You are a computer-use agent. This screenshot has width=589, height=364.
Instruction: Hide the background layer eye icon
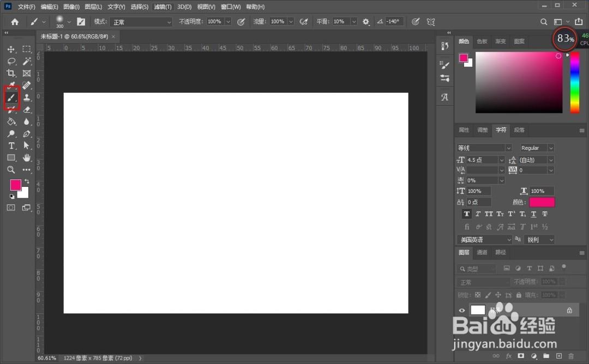pos(462,311)
